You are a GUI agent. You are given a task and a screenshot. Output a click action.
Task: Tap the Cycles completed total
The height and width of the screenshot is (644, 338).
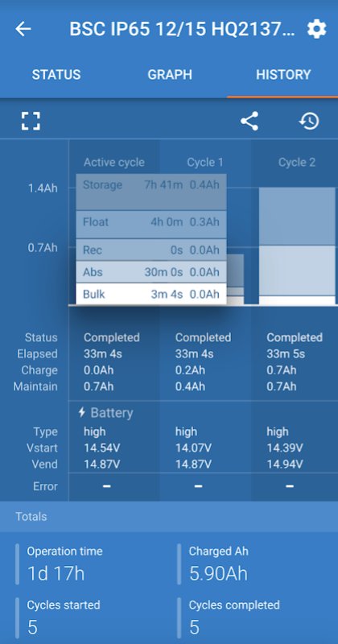[234, 617]
